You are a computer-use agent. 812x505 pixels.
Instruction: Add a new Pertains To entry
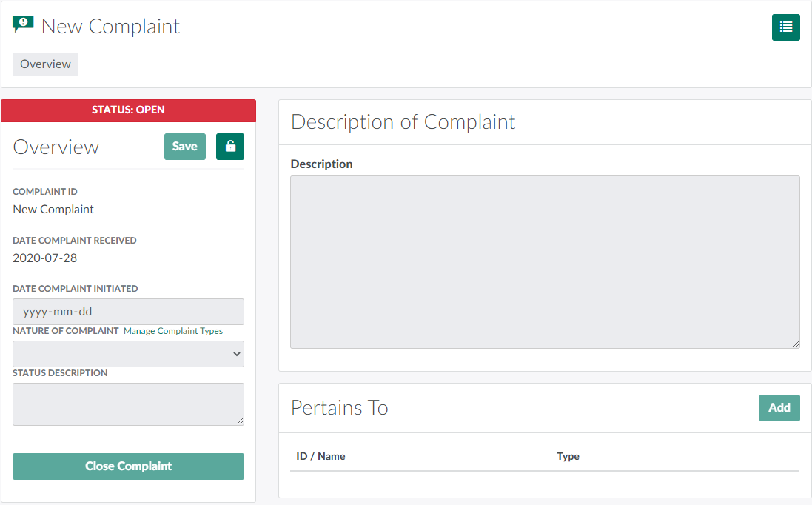[x=779, y=408]
